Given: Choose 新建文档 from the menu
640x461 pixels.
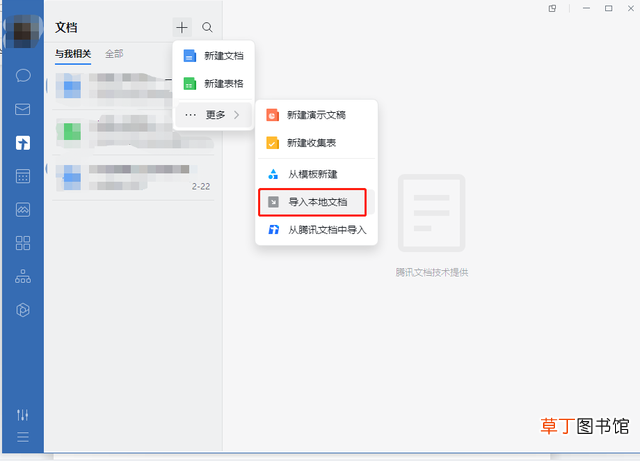Looking at the screenshot, I should coord(214,56).
